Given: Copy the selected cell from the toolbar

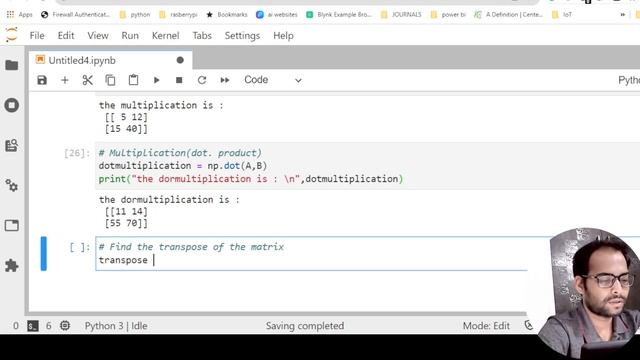Looking at the screenshot, I should (x=110, y=80).
